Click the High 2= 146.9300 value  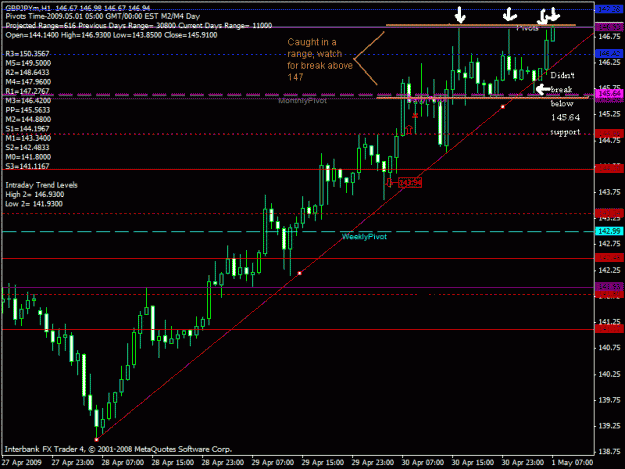(x=35, y=194)
